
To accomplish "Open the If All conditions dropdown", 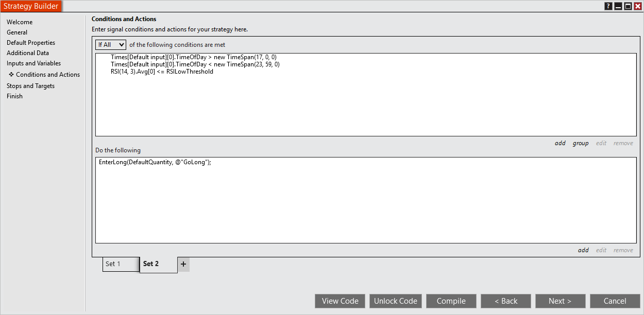I will click(110, 44).
